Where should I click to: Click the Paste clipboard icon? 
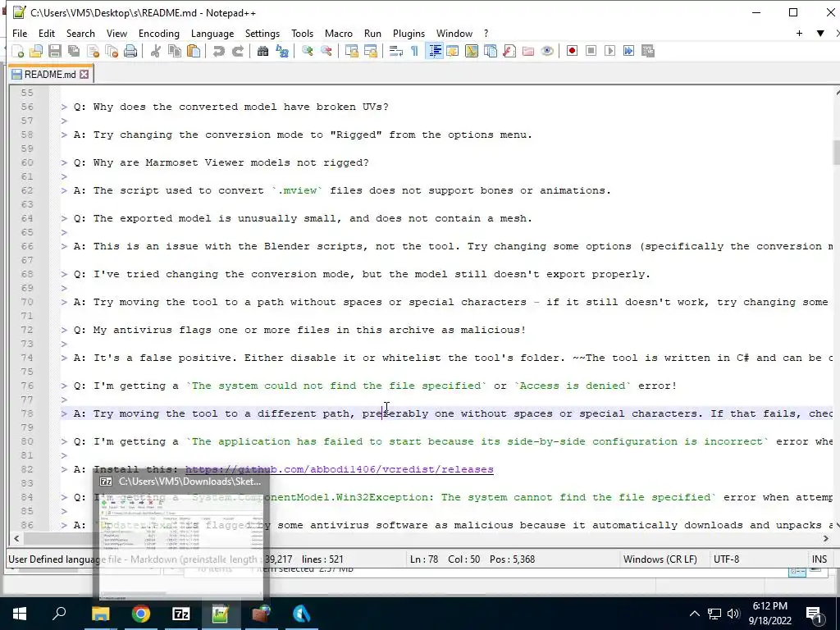pos(194,51)
